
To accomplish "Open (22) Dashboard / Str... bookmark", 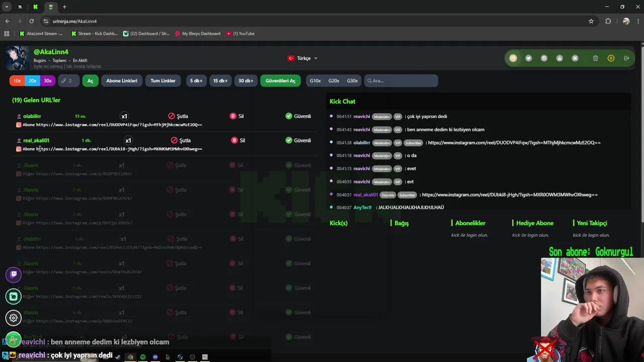I will tap(146, 34).
